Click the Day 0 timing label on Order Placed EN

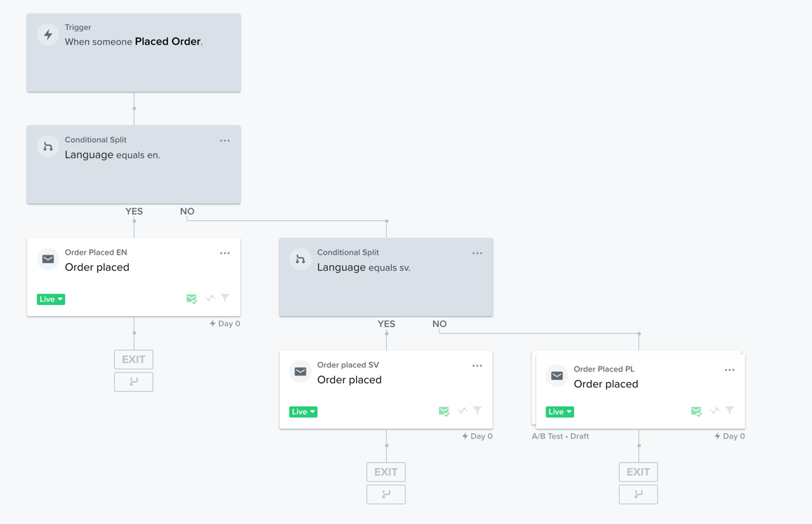coord(225,323)
